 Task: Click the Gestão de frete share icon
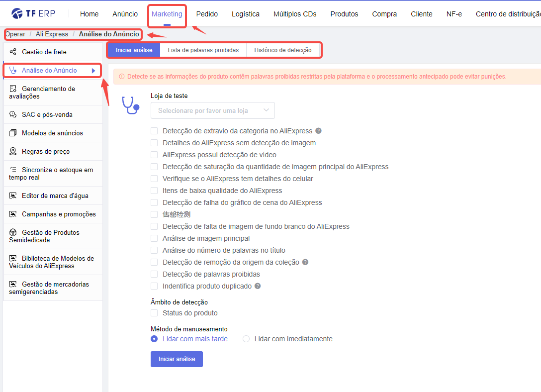tap(13, 52)
